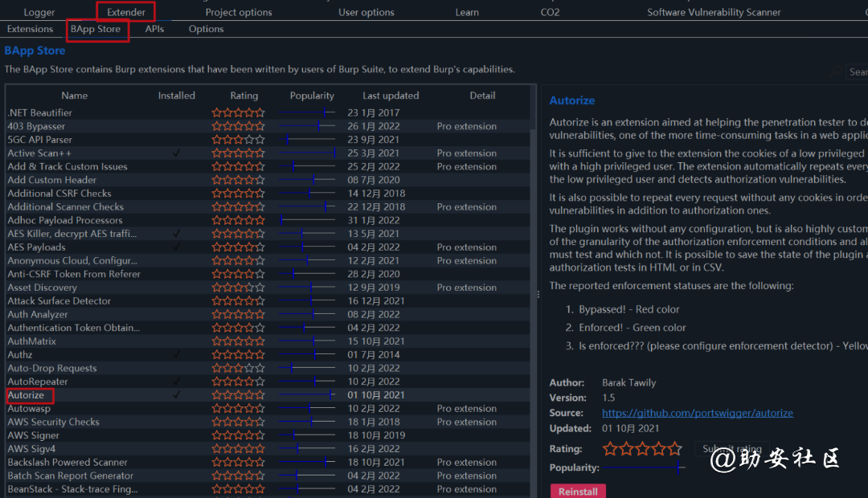Click installed checkmark in Authz row
This screenshot has width=868, height=498.
[176, 354]
